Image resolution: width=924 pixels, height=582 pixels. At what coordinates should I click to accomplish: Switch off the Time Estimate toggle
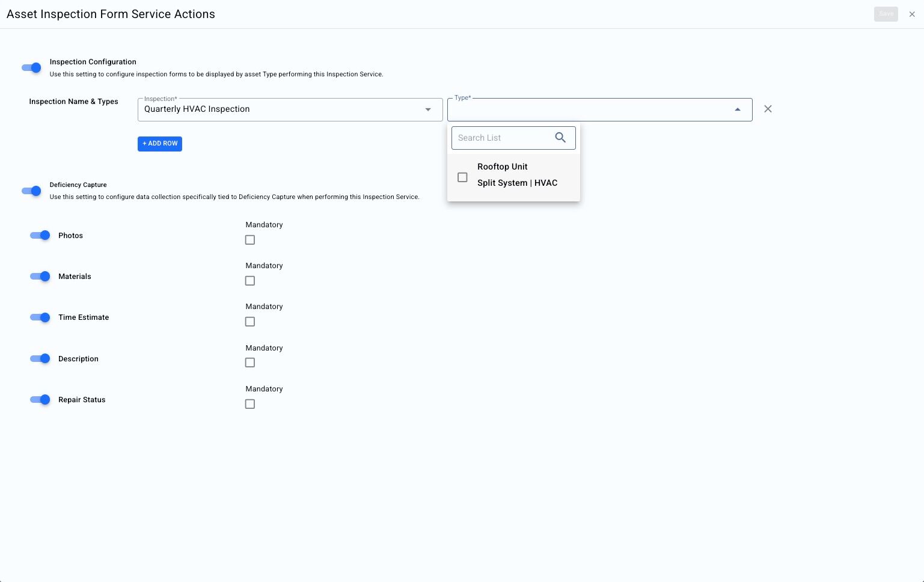tap(40, 317)
